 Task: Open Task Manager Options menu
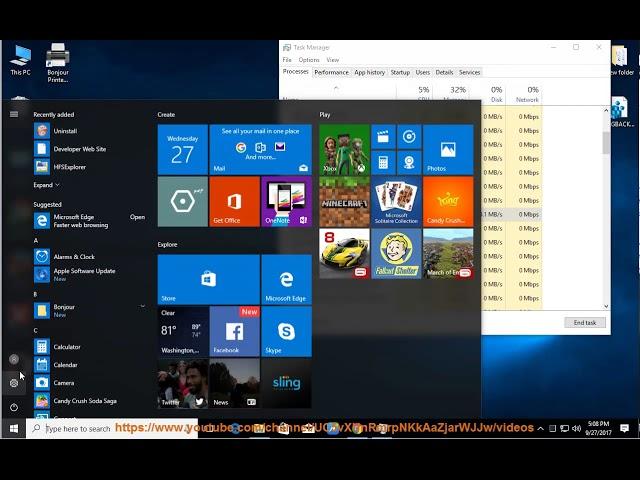coord(309,60)
